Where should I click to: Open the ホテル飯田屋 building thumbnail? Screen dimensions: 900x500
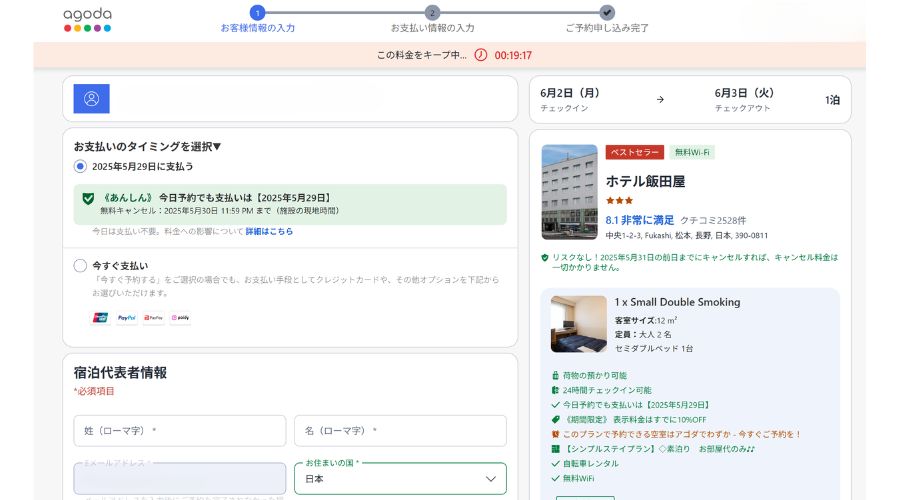point(569,192)
